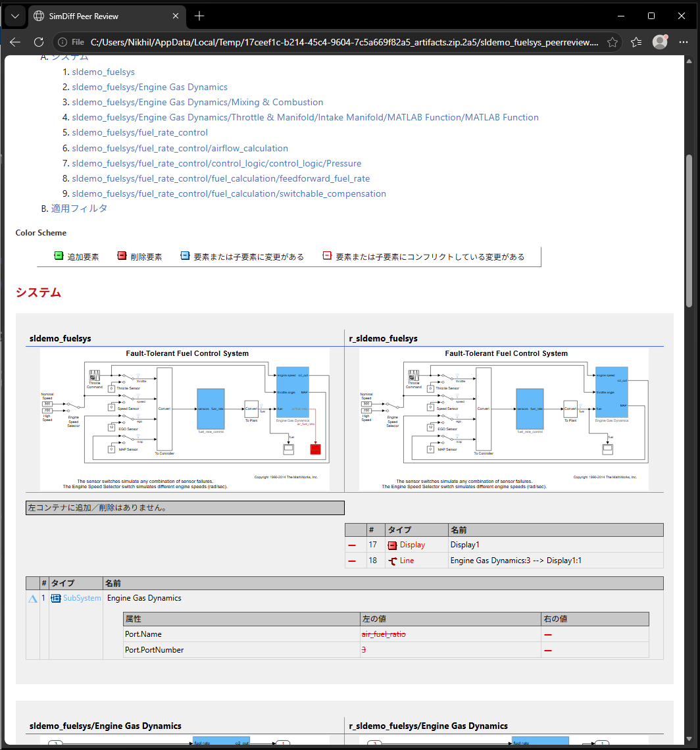Jump to Mixing & Combustion section link
This screenshot has width=700, height=750.
click(197, 103)
